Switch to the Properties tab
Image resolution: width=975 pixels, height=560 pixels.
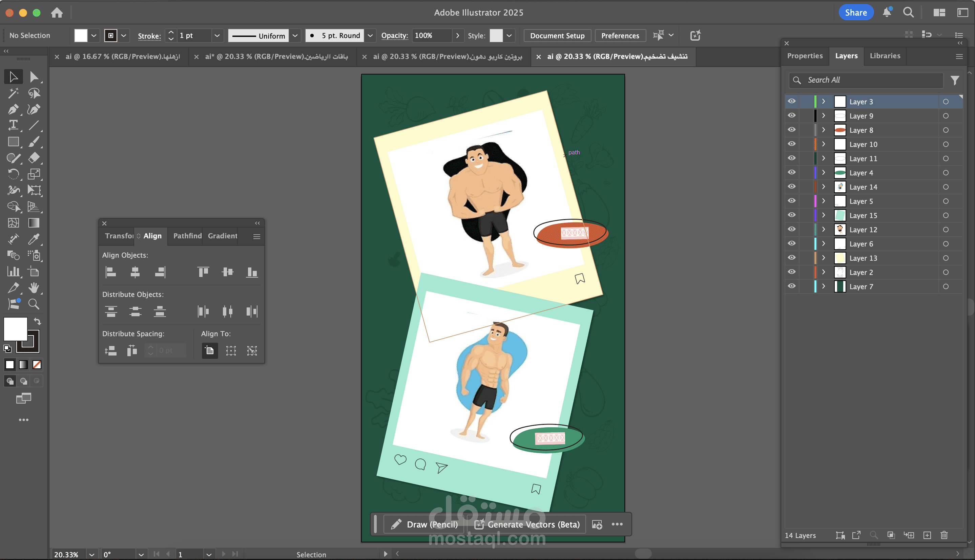[x=805, y=56]
